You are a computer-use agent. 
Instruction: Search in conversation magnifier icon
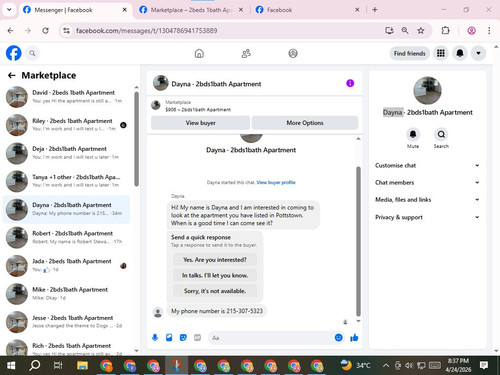point(441,134)
